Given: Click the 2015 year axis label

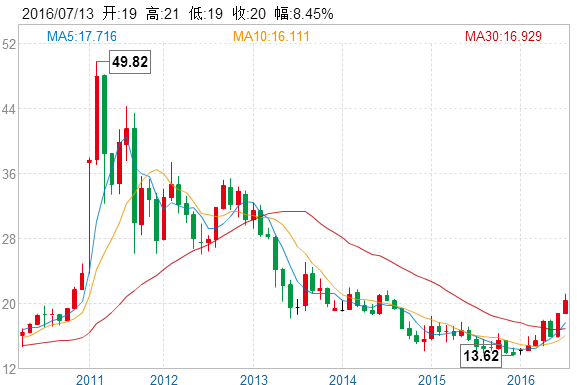Looking at the screenshot, I should (x=432, y=379).
